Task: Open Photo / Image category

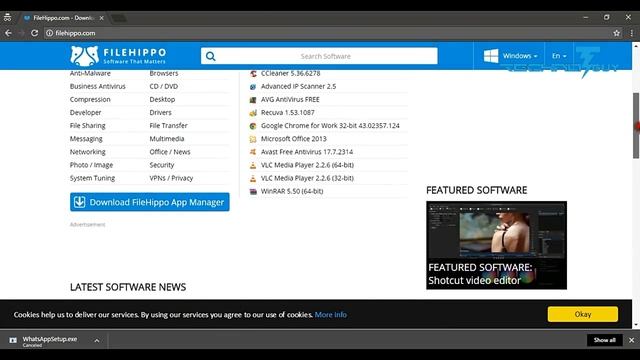Action: pyautogui.click(x=91, y=165)
